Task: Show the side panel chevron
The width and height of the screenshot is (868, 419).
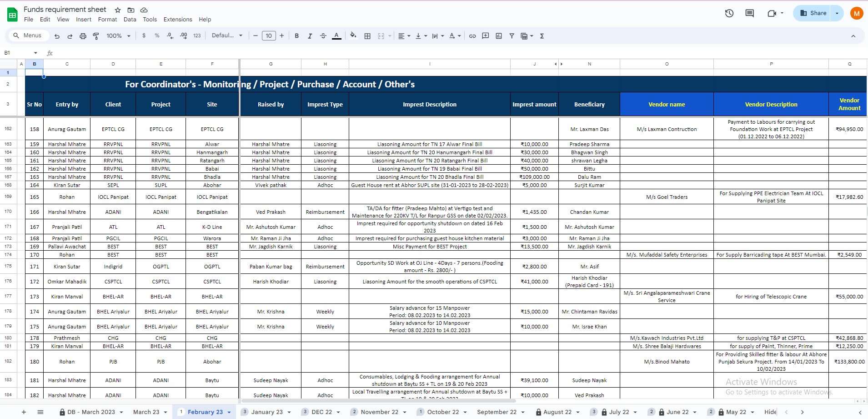Action: tap(860, 412)
